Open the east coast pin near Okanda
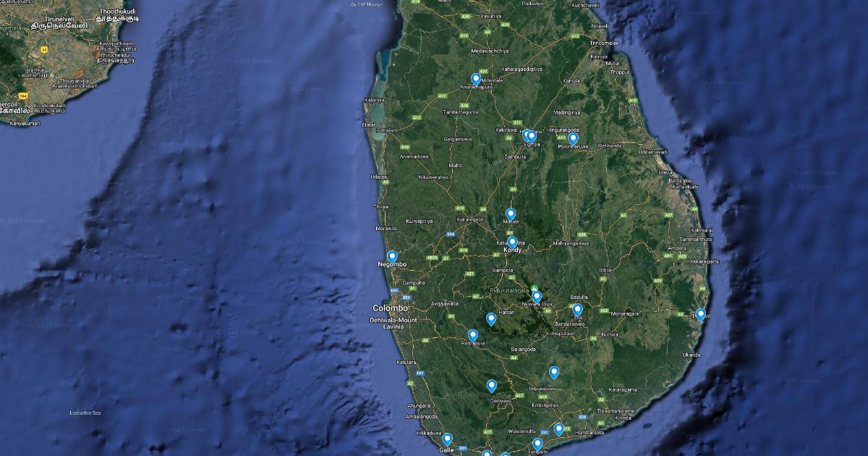Screen dimensions: 868x456 coord(700,315)
